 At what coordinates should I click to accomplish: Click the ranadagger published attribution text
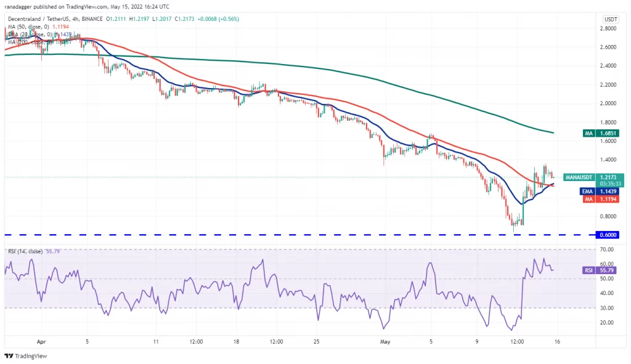[x=86, y=7]
